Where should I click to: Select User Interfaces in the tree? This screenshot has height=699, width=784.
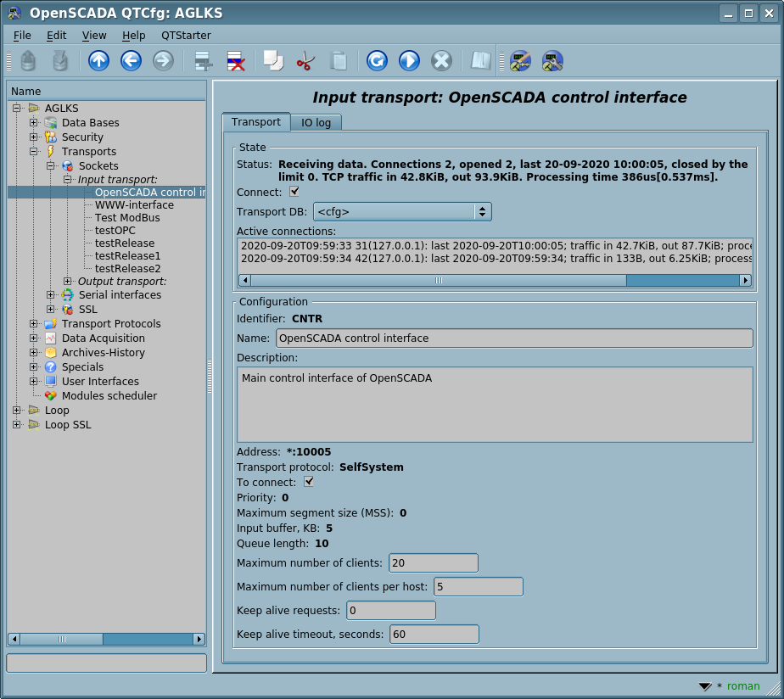[x=100, y=382]
